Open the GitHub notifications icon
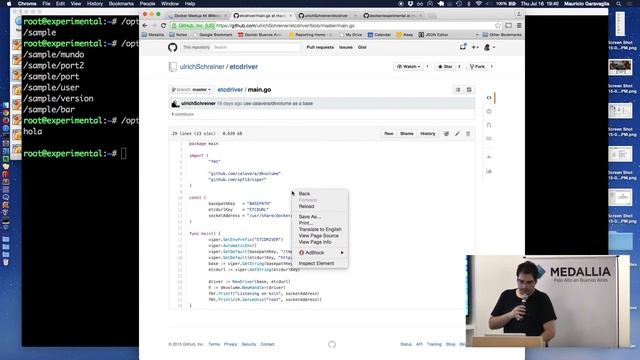Image resolution: width=640 pixels, height=360 pixels. 463,47
